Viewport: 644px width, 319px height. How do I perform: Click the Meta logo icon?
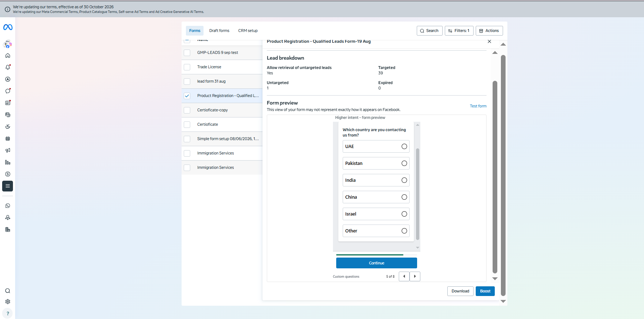pyautogui.click(x=8, y=27)
